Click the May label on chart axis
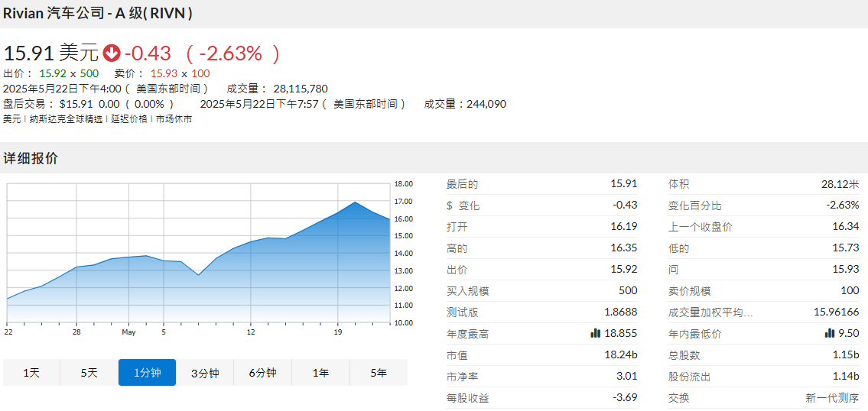 point(128,332)
